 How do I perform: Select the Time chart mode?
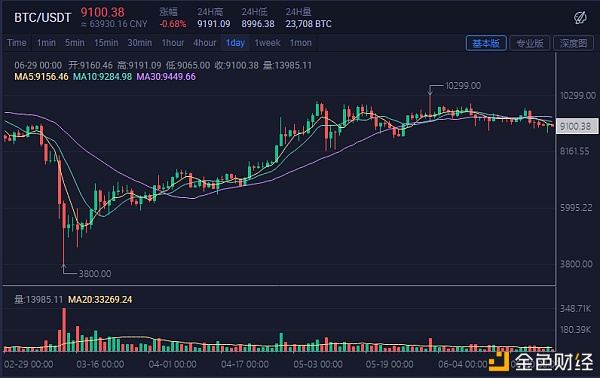click(17, 43)
